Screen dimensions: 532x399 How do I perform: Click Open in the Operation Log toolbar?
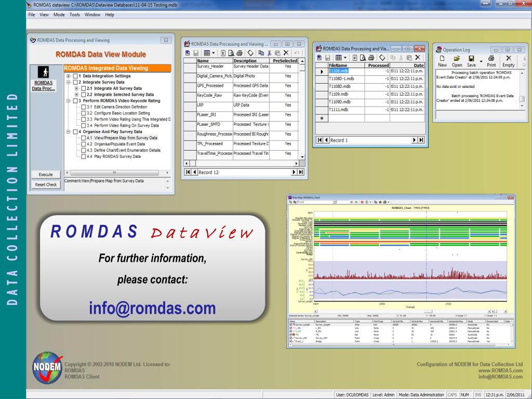(x=457, y=61)
